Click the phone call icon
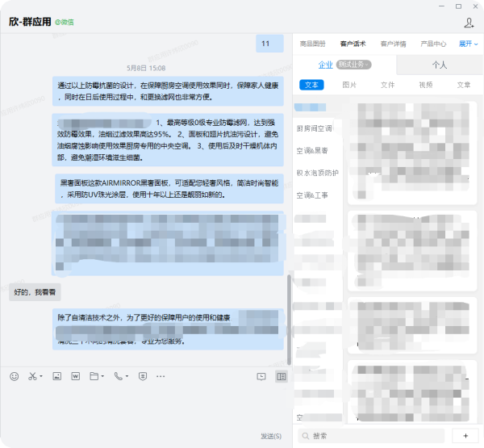The height and width of the screenshot is (448, 484). click(119, 376)
